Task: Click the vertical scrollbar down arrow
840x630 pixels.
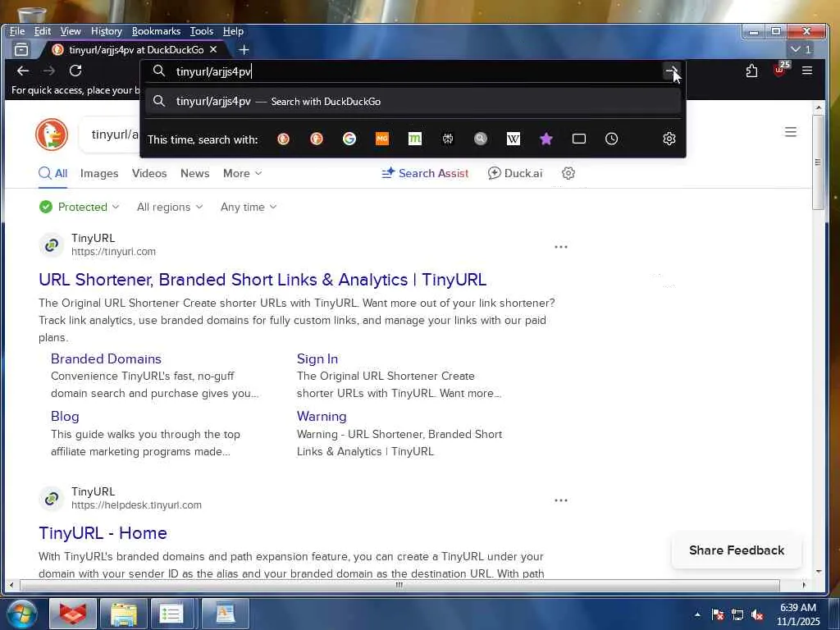Action: 818,572
